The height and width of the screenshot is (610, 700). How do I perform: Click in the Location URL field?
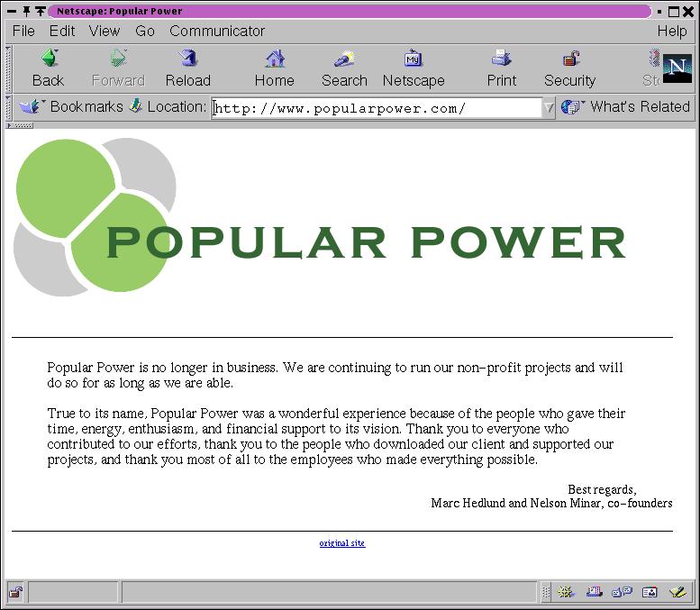pyautogui.click(x=377, y=108)
